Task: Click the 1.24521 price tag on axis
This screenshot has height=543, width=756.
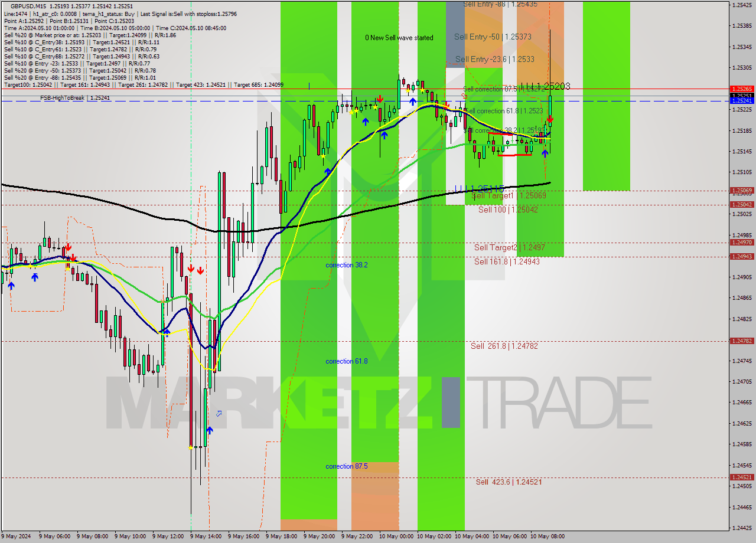Action: pos(742,477)
